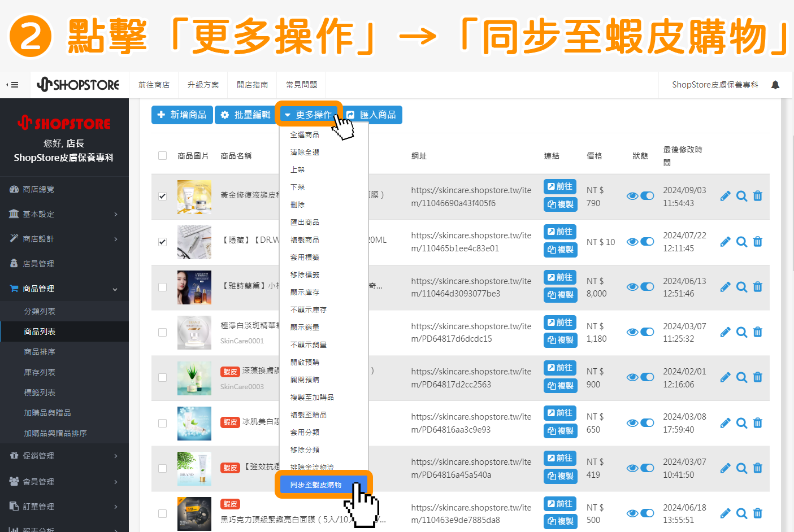794x532 pixels.
Task: Click 前往 button for NT$ 790 product
Action: (560, 186)
